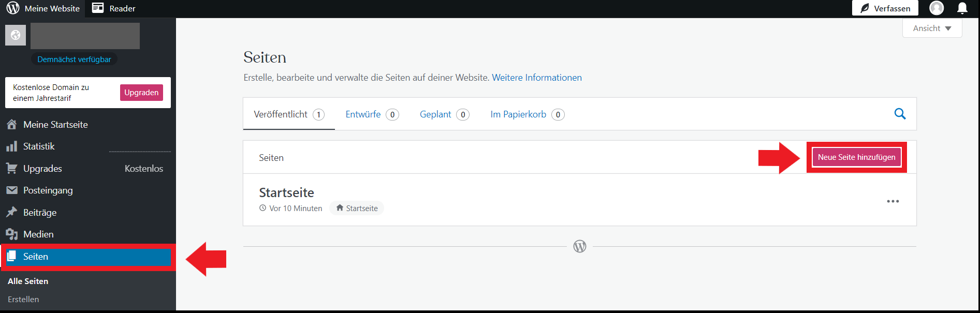
Task: Click the Kostenlose Domain upsell text
Action: tap(51, 93)
